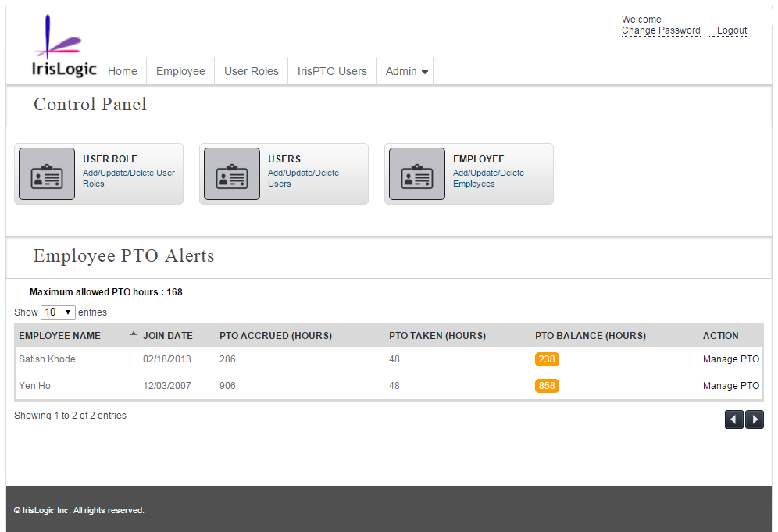Click the Users ID card icon
This screenshot has width=778, height=532.
point(232,173)
